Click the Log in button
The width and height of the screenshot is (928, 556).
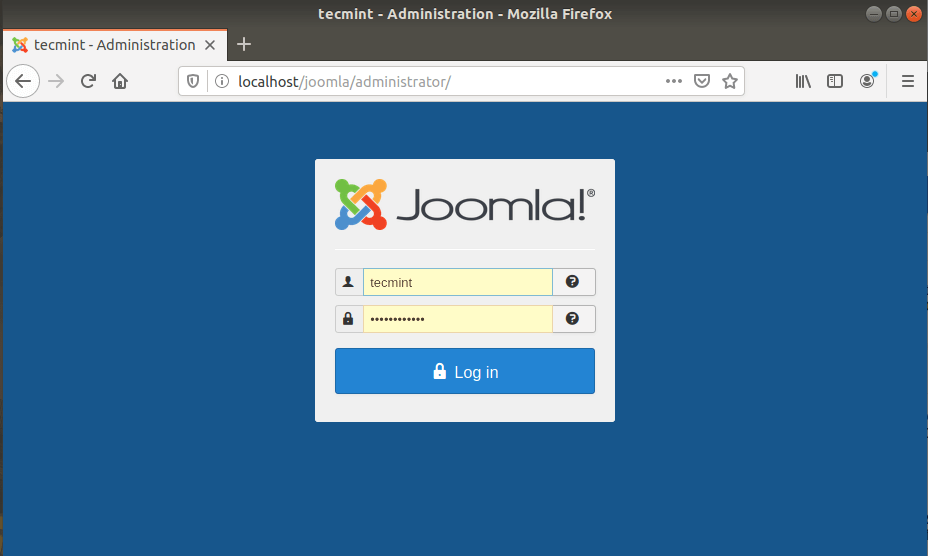(x=465, y=371)
